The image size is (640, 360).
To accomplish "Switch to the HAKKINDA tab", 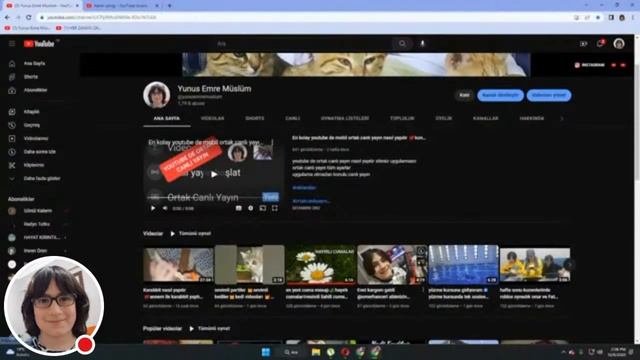I will pos(531,118).
